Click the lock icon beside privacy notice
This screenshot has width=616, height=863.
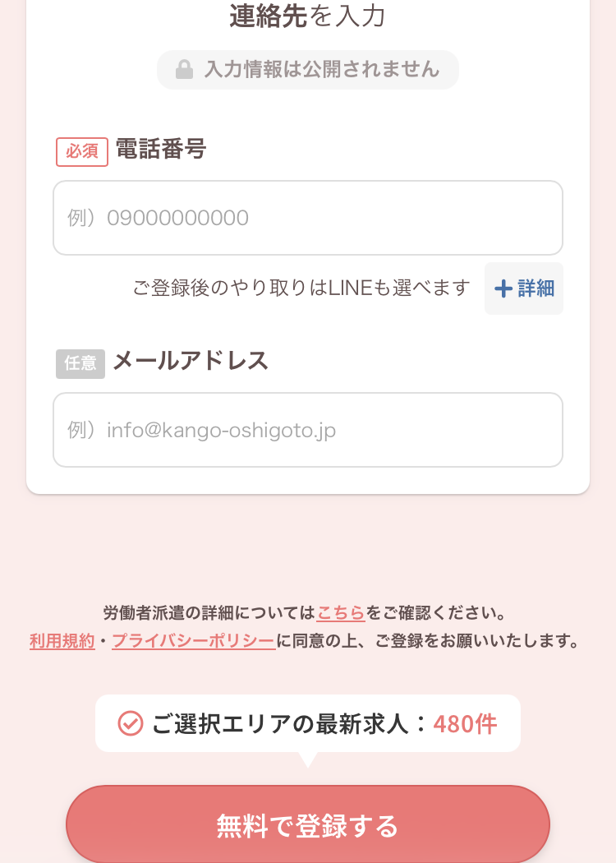[184, 70]
